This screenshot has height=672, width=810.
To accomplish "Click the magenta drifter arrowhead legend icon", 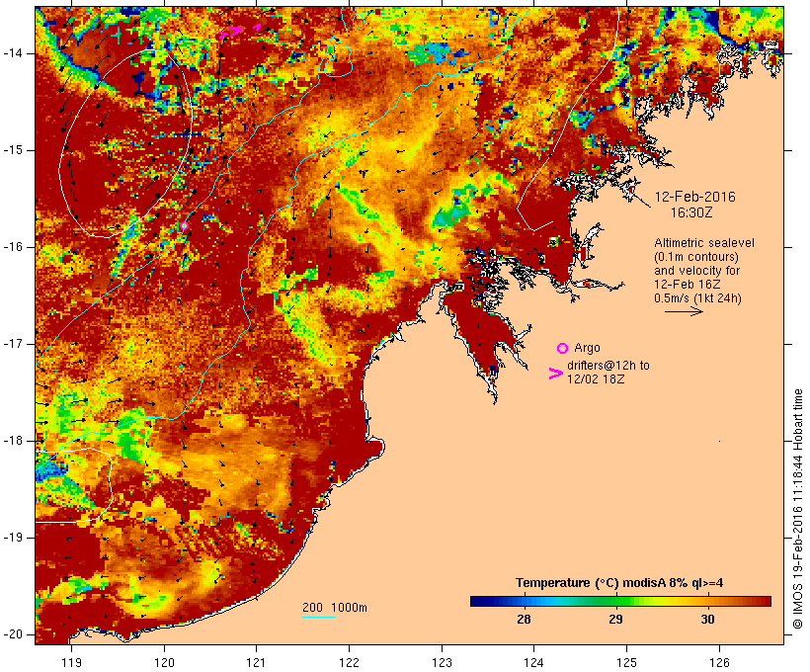I will tap(556, 374).
